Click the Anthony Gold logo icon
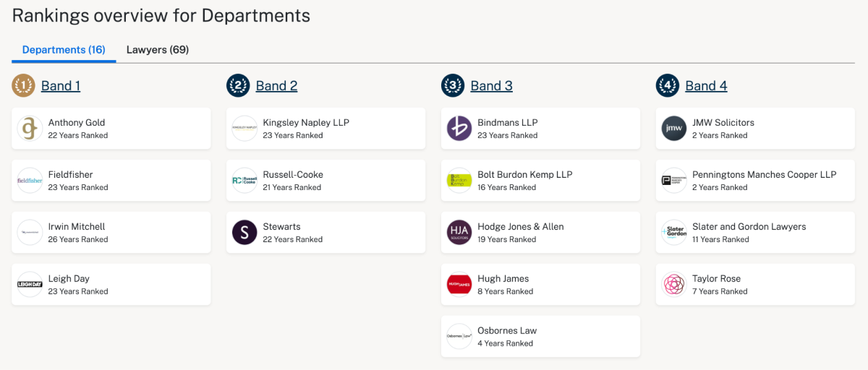This screenshot has width=868, height=370. pyautogui.click(x=30, y=129)
